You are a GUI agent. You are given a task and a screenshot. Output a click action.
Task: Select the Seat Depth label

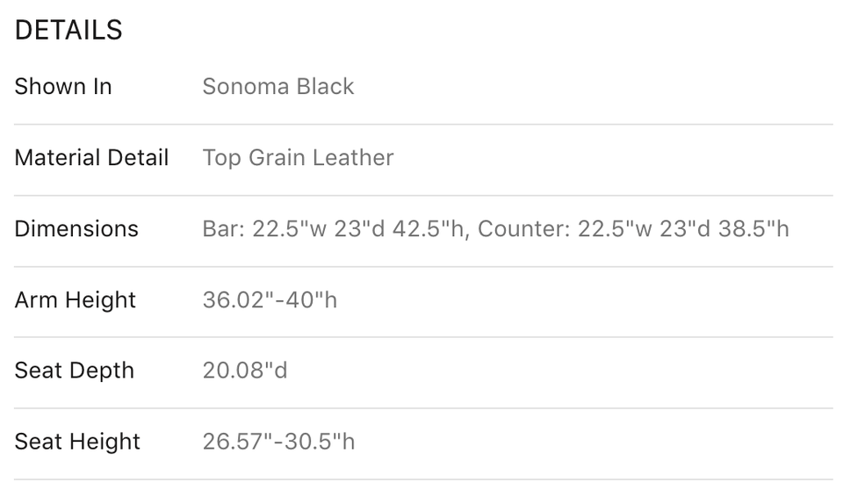point(74,371)
